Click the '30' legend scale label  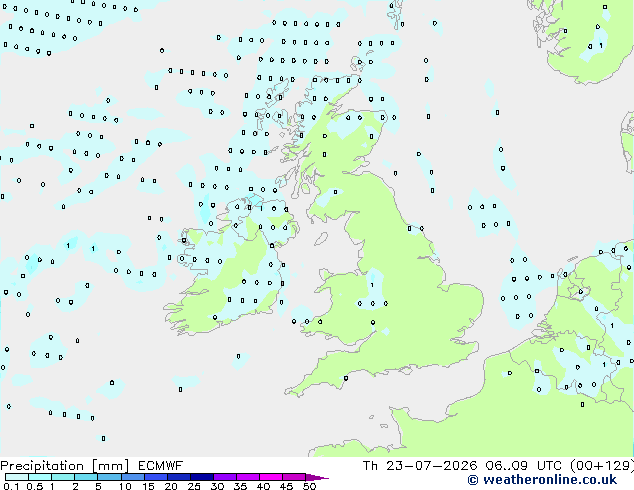[217, 486]
